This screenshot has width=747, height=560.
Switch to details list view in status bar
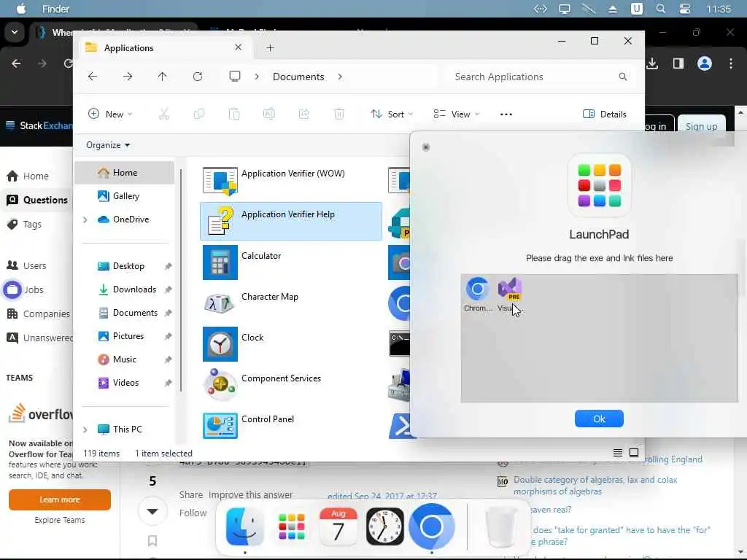click(x=617, y=453)
